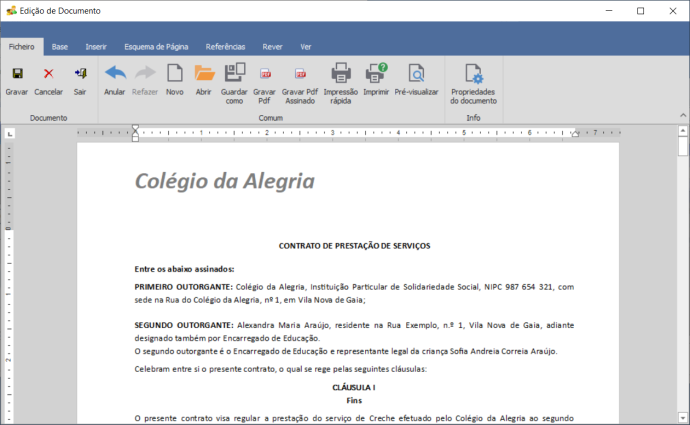Viewport: 690px width, 425px height.
Task: Click the left indent marker on ruler
Action: click(136, 133)
